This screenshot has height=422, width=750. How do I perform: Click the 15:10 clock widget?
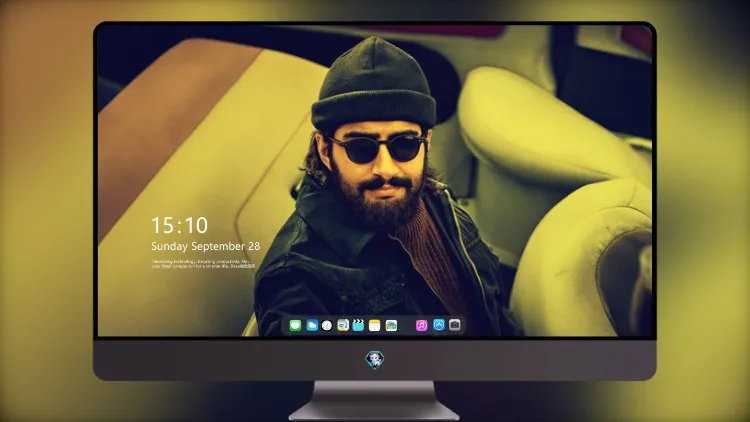click(180, 225)
